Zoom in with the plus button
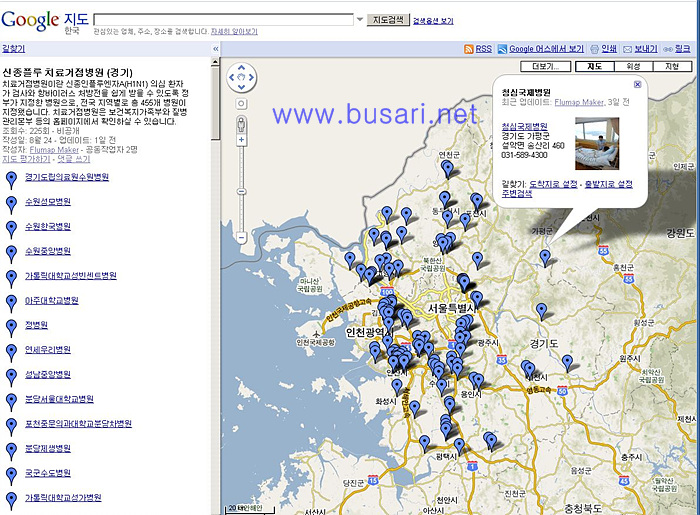The width and height of the screenshot is (700, 515). (242, 140)
